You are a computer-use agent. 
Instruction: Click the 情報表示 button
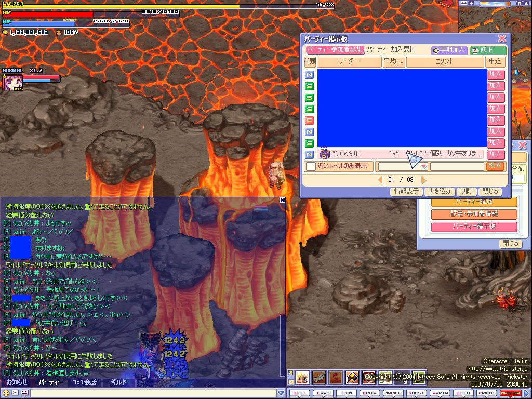[406, 191]
